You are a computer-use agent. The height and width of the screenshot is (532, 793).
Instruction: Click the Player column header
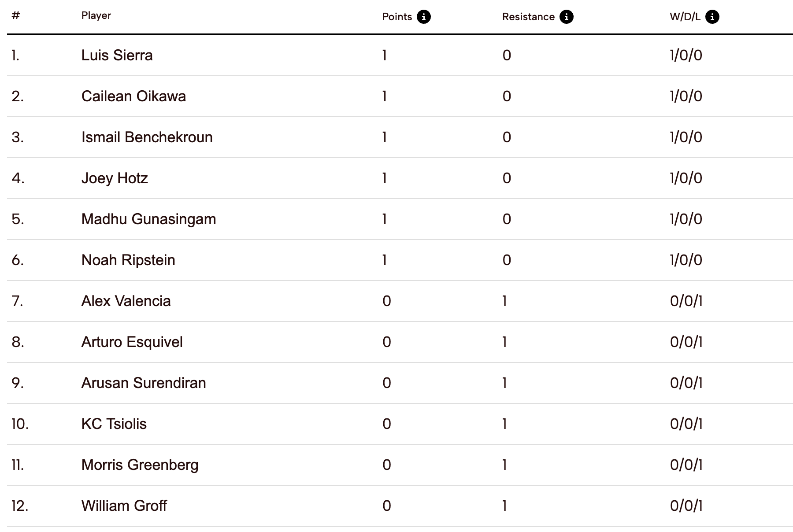tap(96, 15)
